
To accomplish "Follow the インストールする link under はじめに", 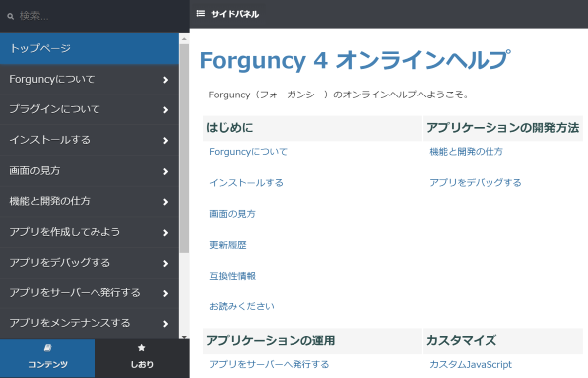I will 247,183.
